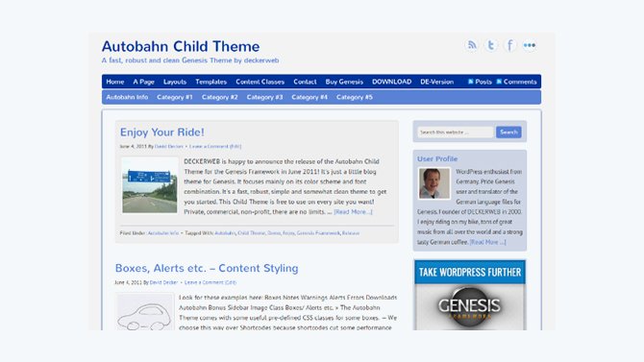The width and height of the screenshot is (644, 362).
Task: Follow Read More link in first post
Action: (x=353, y=212)
